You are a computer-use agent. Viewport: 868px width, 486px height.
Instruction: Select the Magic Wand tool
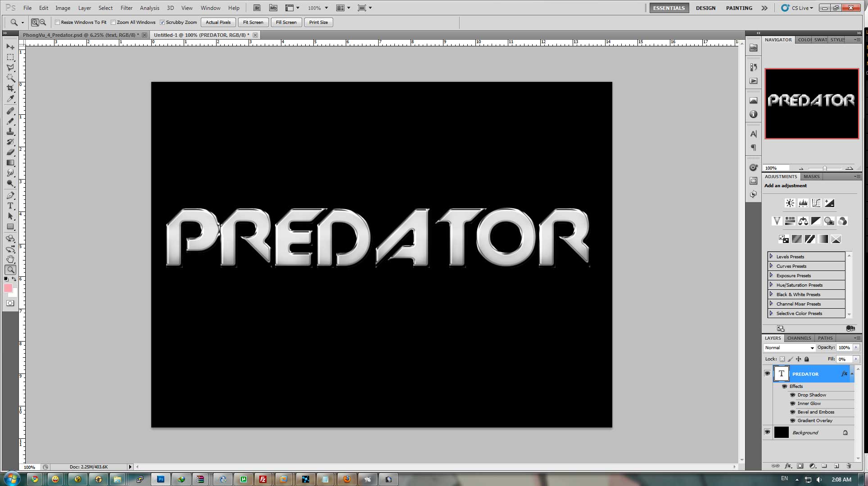[x=10, y=78]
